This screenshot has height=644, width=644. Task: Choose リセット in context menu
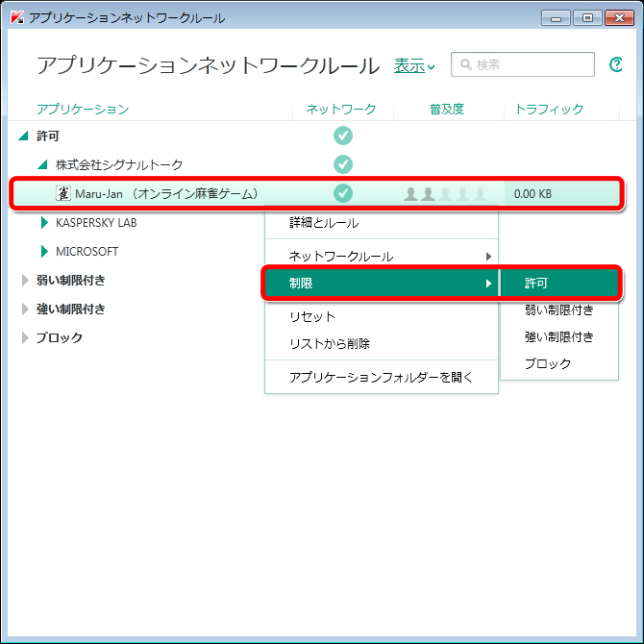[382, 316]
